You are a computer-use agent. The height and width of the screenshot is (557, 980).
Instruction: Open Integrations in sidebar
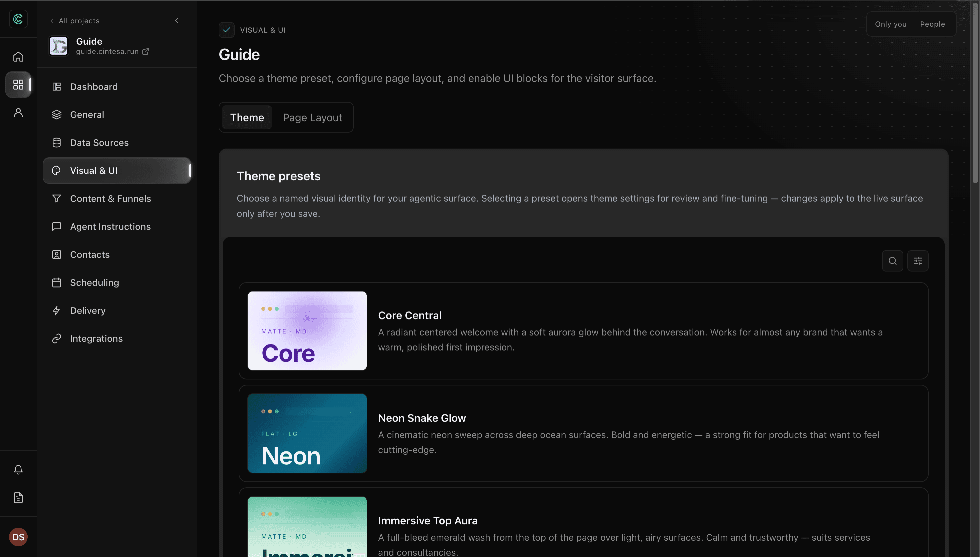coord(117,338)
